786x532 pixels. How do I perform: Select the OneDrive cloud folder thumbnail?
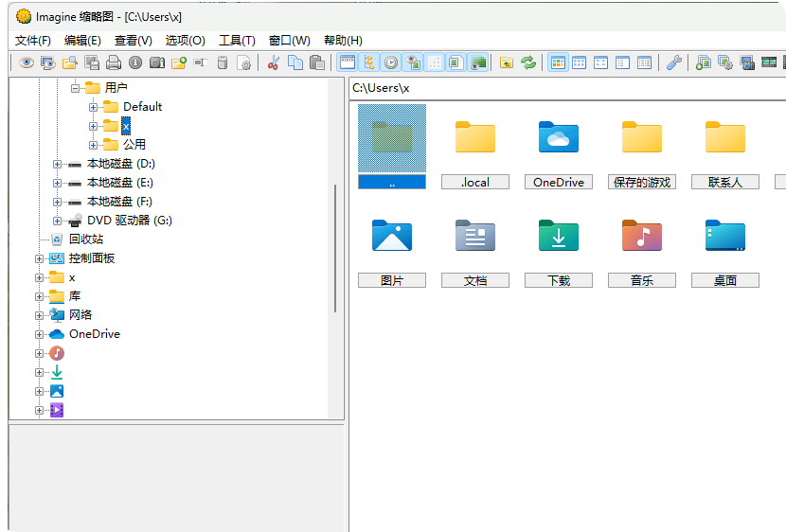tap(559, 136)
